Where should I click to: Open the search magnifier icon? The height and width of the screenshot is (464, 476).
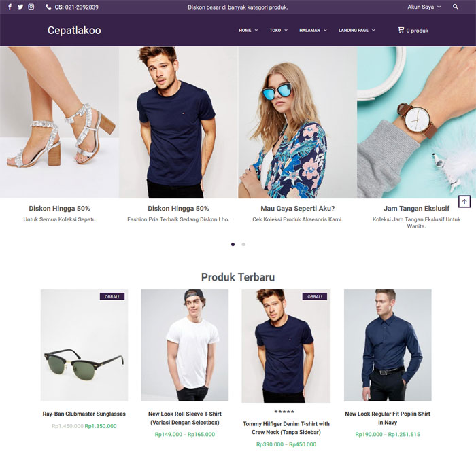click(x=456, y=7)
